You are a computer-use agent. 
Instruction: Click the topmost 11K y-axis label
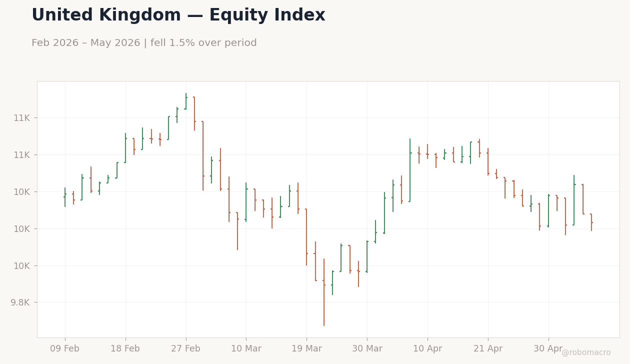click(21, 118)
